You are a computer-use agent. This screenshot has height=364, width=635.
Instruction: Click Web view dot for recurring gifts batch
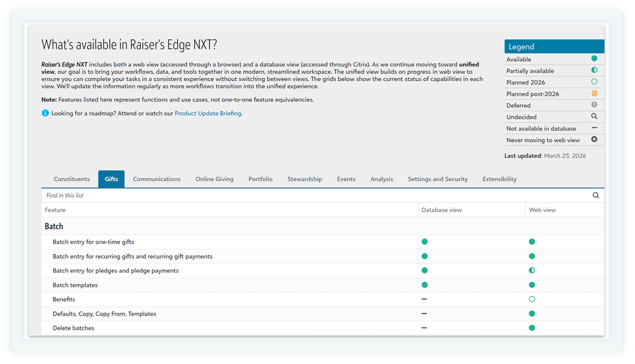coord(532,256)
